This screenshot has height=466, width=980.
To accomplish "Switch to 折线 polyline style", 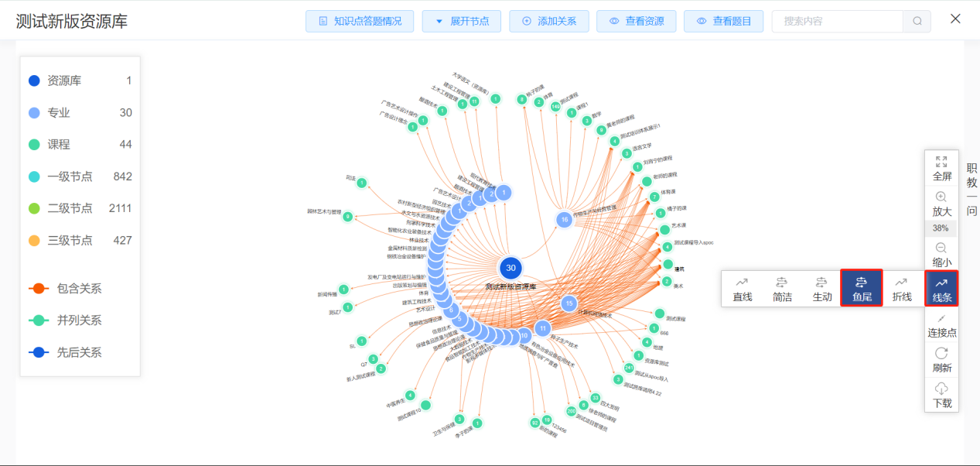I will (902, 288).
